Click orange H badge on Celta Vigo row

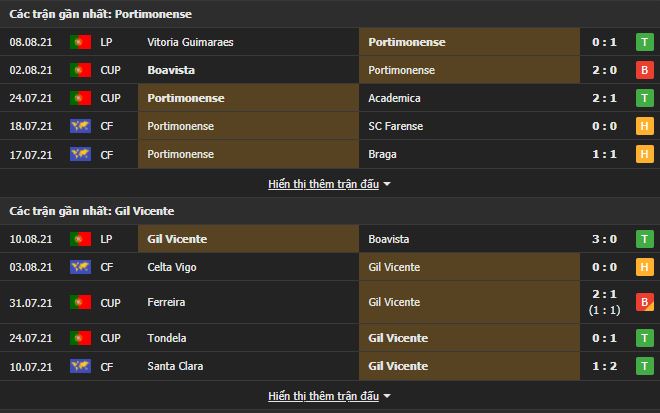click(x=645, y=267)
